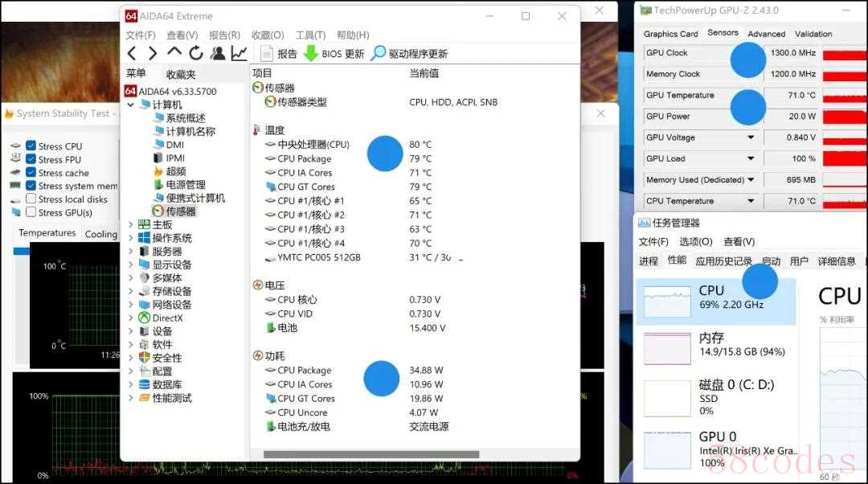Open Task Manager 选项(O) menu
Screen dimensions: 868x484
695,241
